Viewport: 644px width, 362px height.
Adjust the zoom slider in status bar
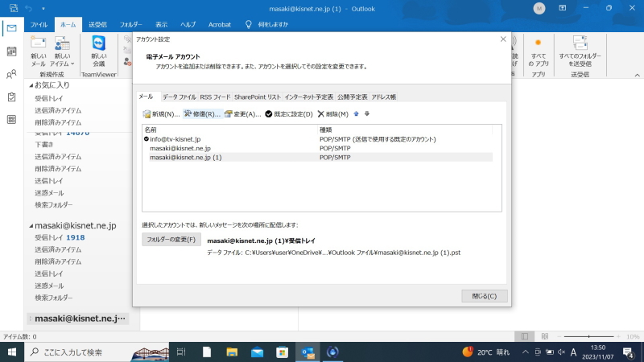(x=588, y=336)
